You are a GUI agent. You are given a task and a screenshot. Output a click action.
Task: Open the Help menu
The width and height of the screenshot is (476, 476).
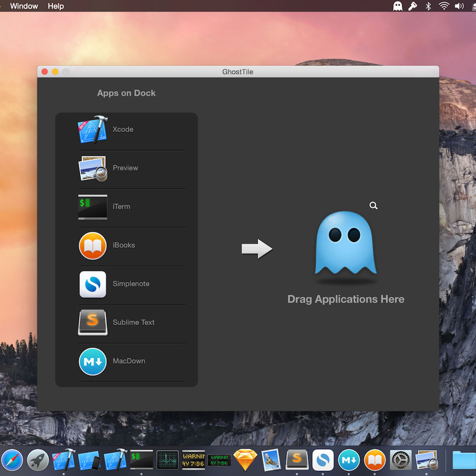pyautogui.click(x=56, y=6)
